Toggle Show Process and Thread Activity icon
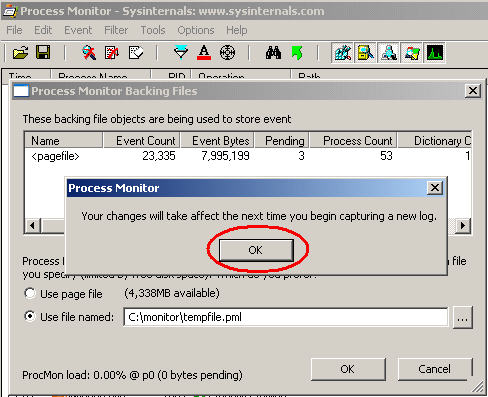This screenshot has width=488, height=397. click(411, 53)
